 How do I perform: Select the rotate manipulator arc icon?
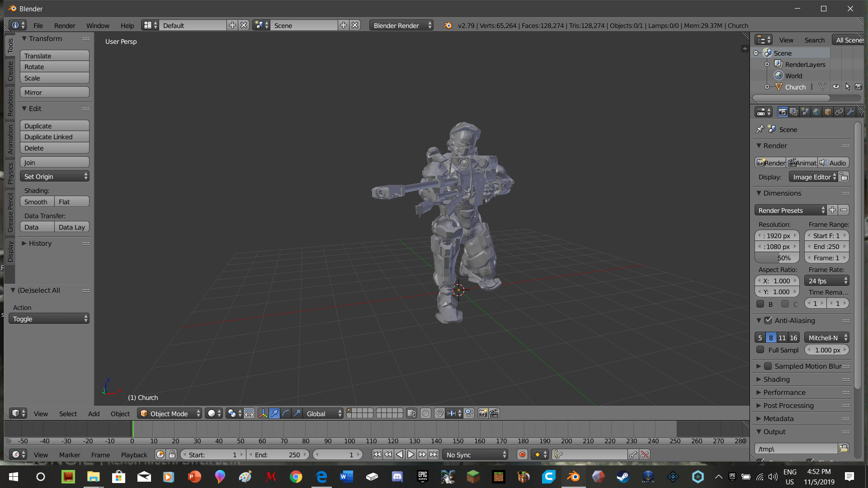point(286,413)
